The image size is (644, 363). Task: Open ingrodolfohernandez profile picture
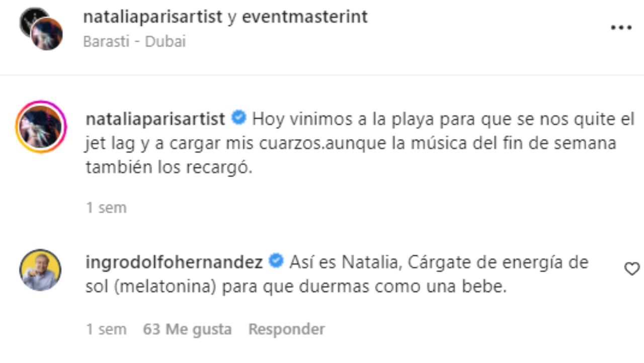[40, 270]
